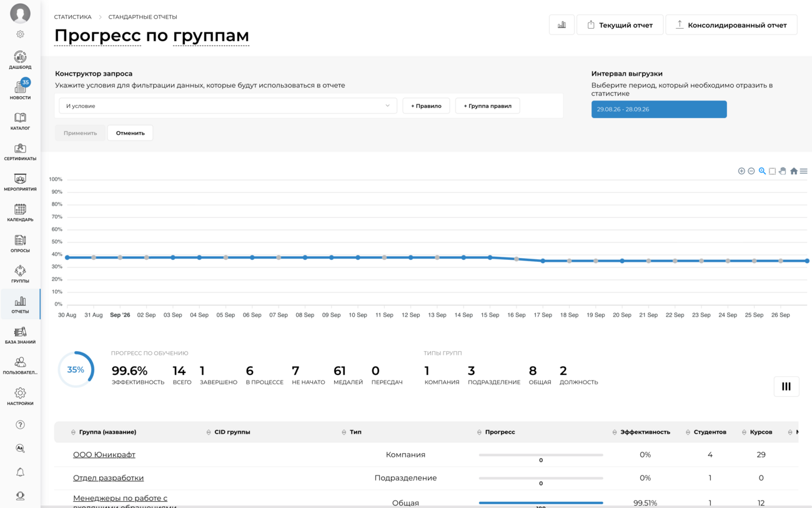Sort by Студентов column
The width and height of the screenshot is (812, 508).
[710, 432]
